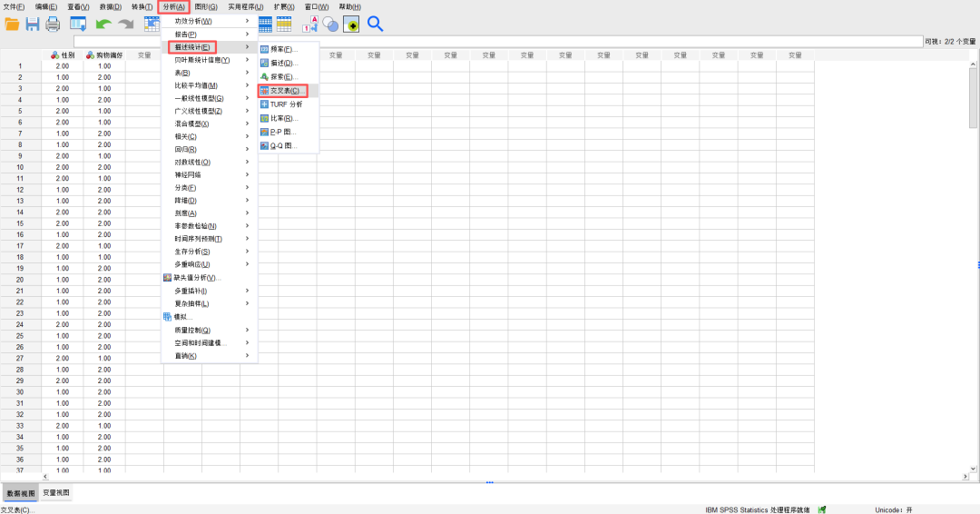This screenshot has width=980, height=514.
Task: Open the 图形(G) menu
Action: coord(206,7)
